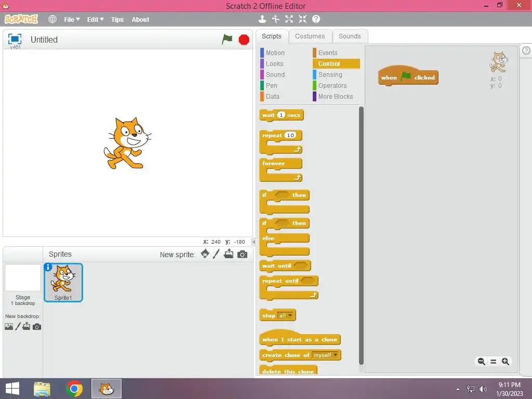This screenshot has width=532, height=399.
Task: Select the Block help question-mark tool
Action: point(316,19)
